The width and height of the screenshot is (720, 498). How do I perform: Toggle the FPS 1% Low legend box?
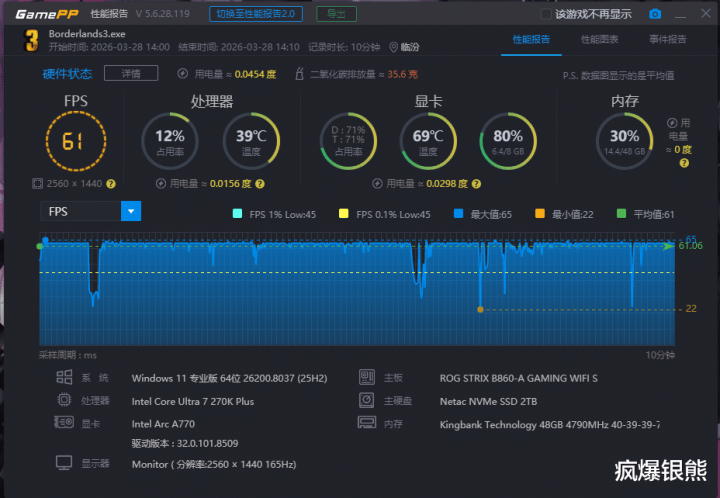pos(237,214)
